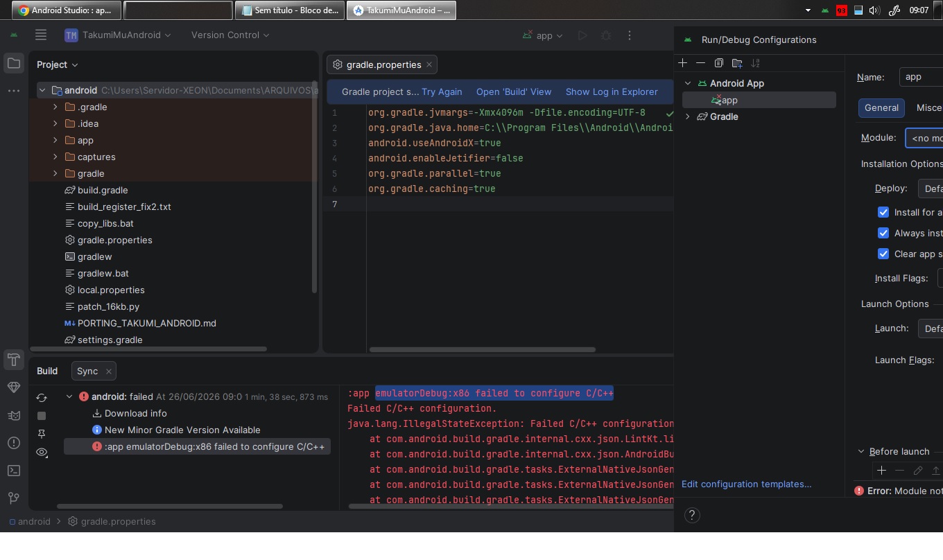This screenshot has height=560, width=943.
Task: Copy configuration icon in Run/Debug dialog
Action: pos(719,63)
